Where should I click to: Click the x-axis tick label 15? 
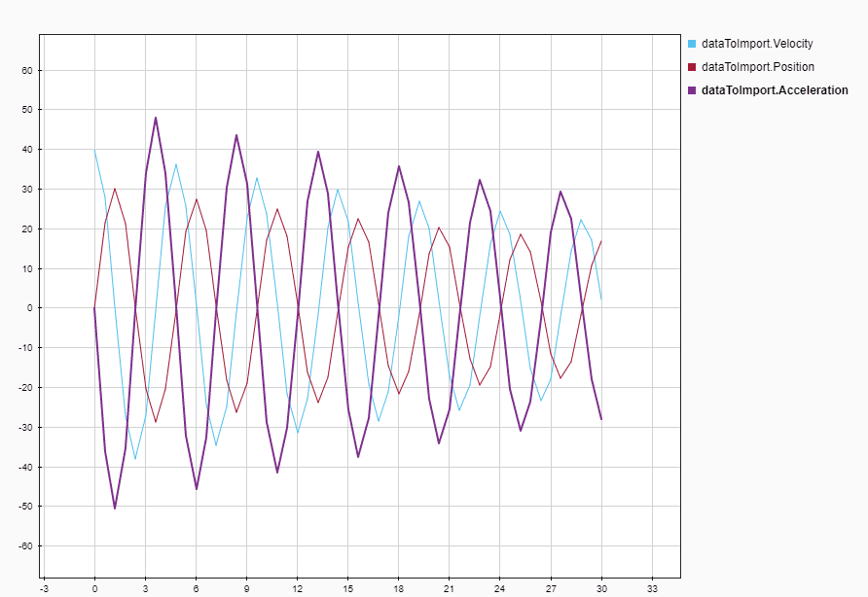pyautogui.click(x=347, y=588)
